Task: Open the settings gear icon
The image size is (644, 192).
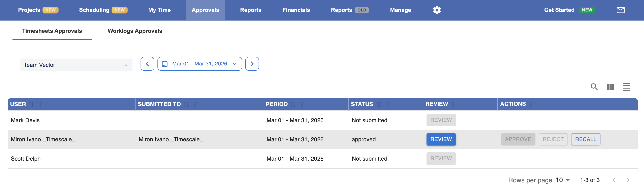Action: (437, 10)
